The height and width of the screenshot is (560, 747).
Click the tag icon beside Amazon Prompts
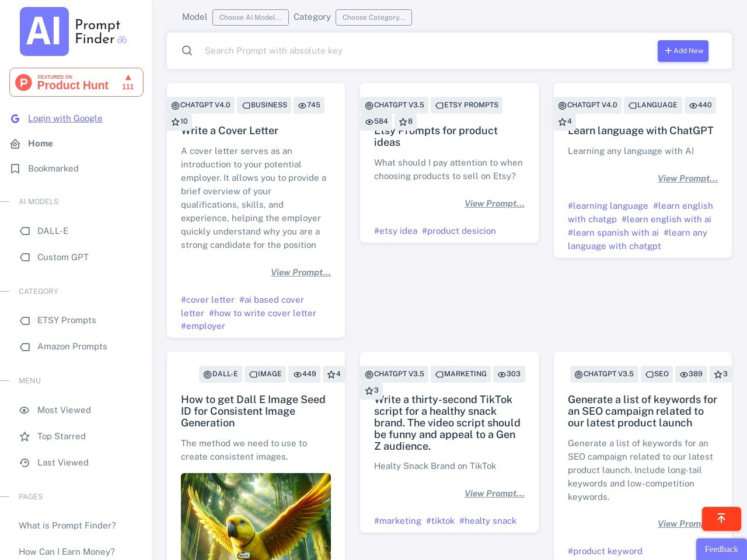coord(25,346)
